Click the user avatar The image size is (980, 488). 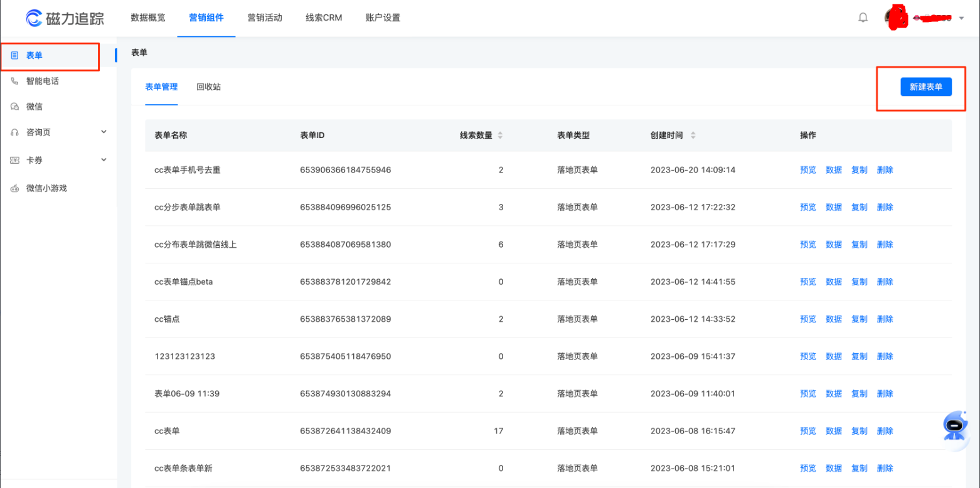coord(896,17)
